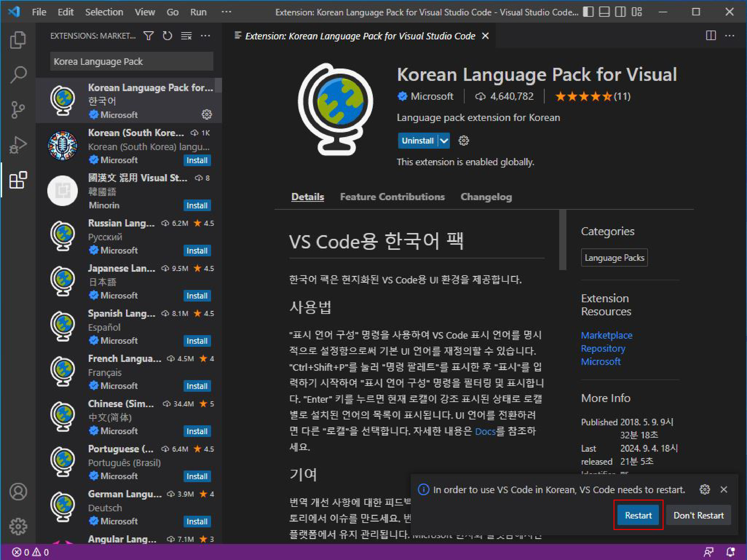This screenshot has height=560, width=747.
Task: Split the editor right
Action: [711, 36]
